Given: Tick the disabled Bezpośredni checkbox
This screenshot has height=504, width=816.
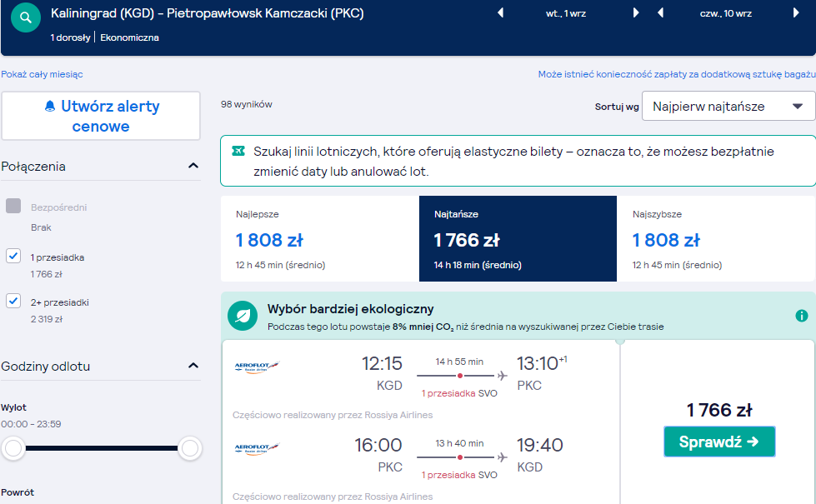Looking at the screenshot, I should (13, 206).
